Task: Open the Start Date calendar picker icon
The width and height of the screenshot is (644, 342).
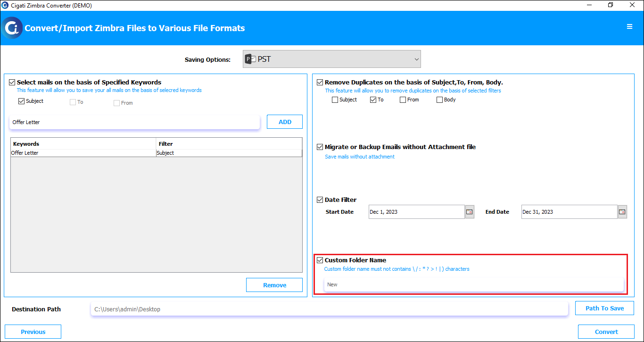Action: 470,212
